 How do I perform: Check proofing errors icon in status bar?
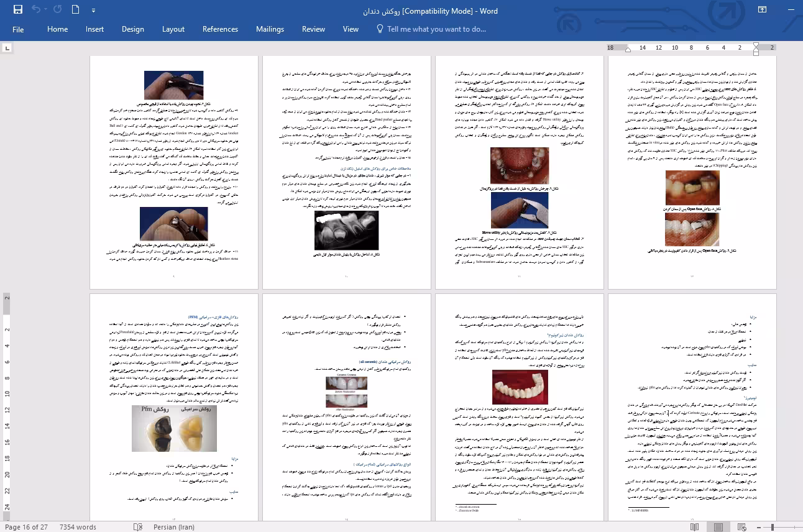click(x=138, y=527)
